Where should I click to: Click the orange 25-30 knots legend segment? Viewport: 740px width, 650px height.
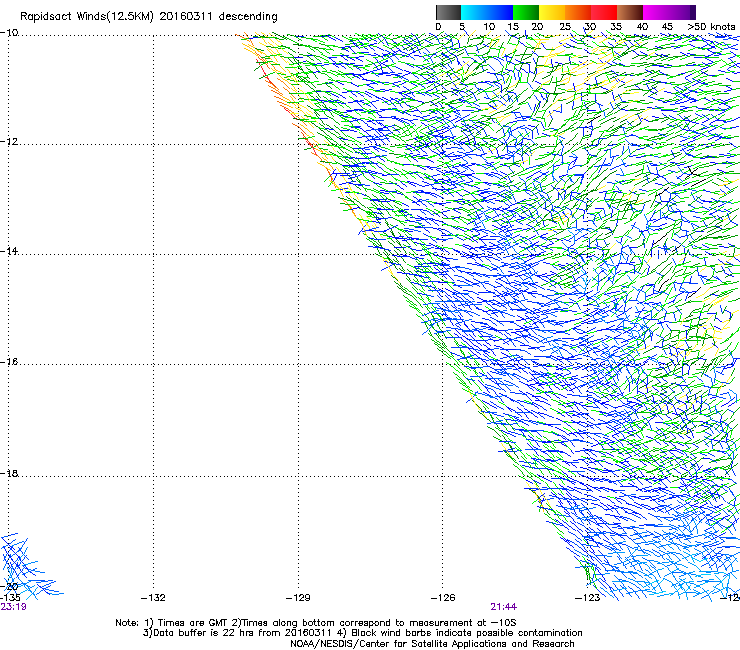coord(578,12)
